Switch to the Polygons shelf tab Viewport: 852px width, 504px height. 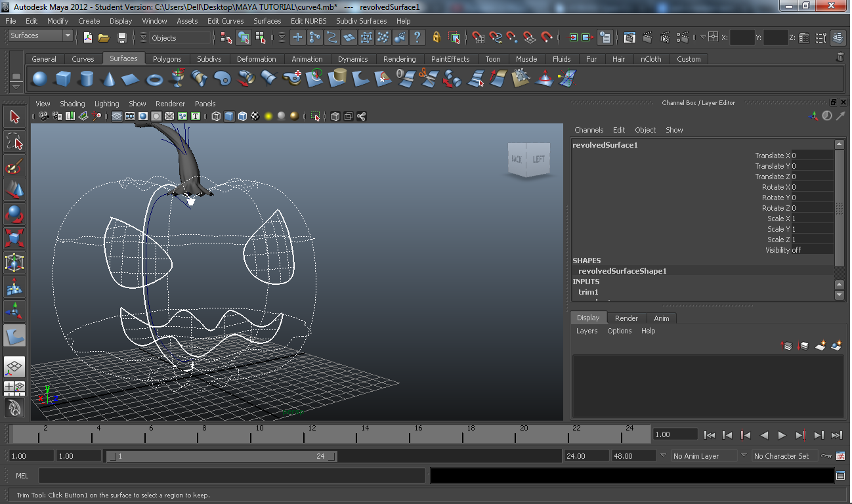click(x=167, y=59)
